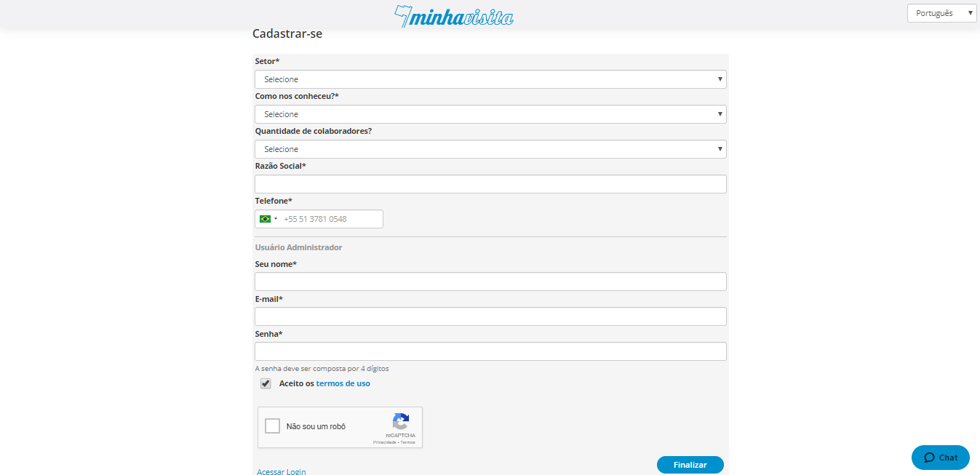This screenshot has height=475, width=980.
Task: Open the Chat widget bubble
Action: [x=940, y=458]
